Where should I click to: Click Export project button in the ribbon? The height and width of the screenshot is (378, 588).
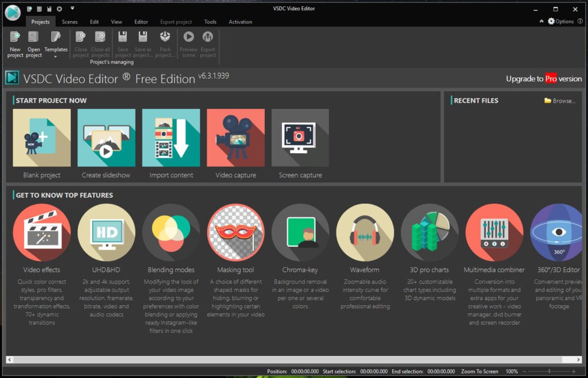tap(208, 45)
